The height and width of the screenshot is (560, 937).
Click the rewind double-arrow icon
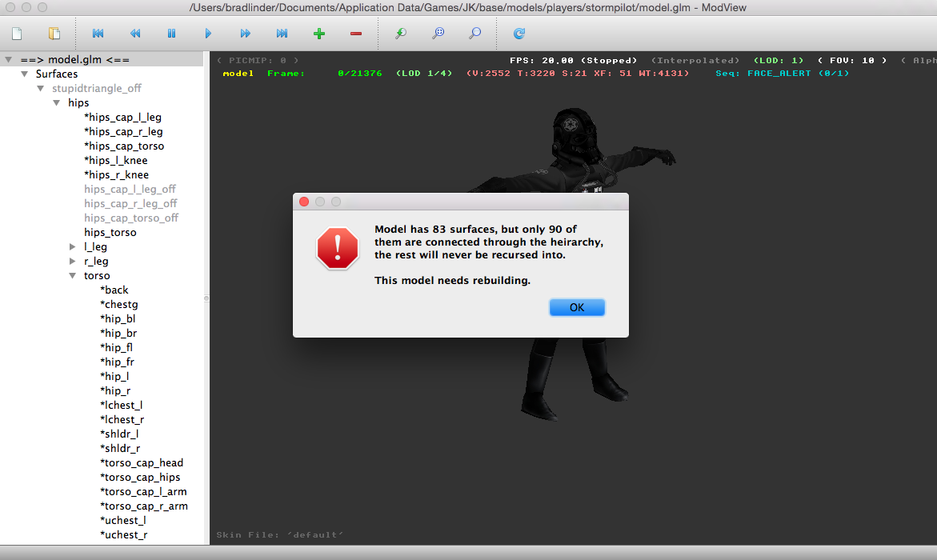point(135,34)
